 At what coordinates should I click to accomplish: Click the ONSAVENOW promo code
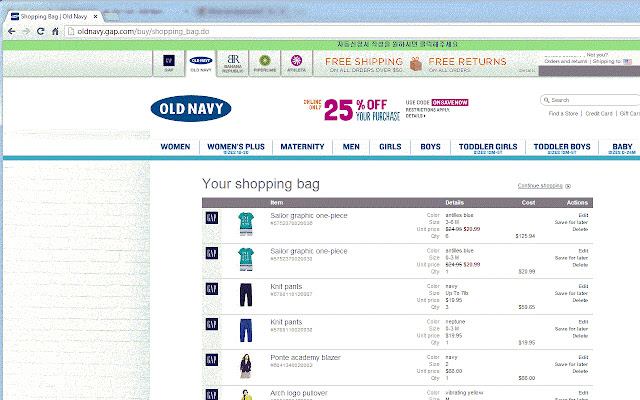tap(450, 102)
